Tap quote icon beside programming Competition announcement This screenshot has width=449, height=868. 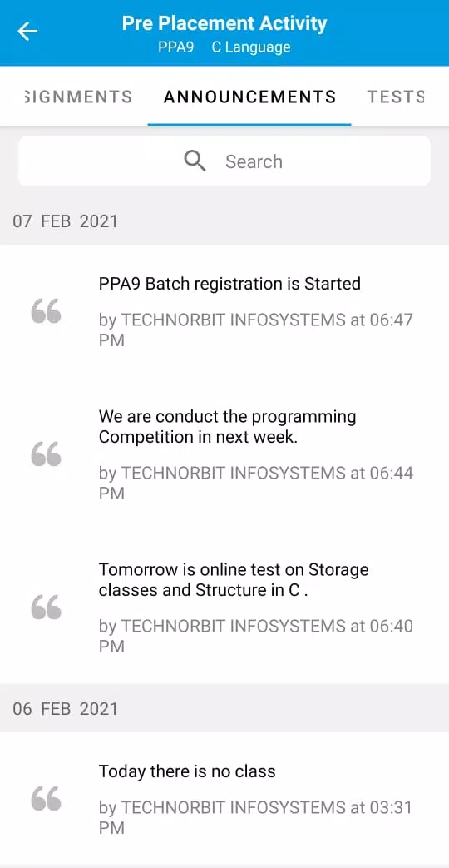(46, 454)
